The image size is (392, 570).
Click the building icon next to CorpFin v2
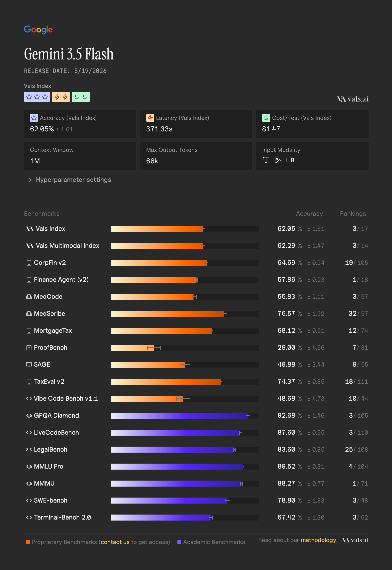click(x=29, y=263)
